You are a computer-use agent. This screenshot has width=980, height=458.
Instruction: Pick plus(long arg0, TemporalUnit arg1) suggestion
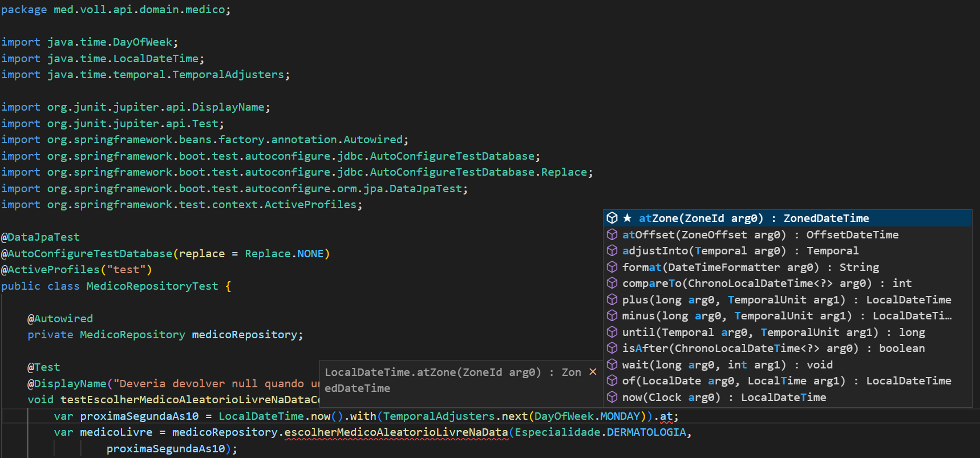coord(788,299)
